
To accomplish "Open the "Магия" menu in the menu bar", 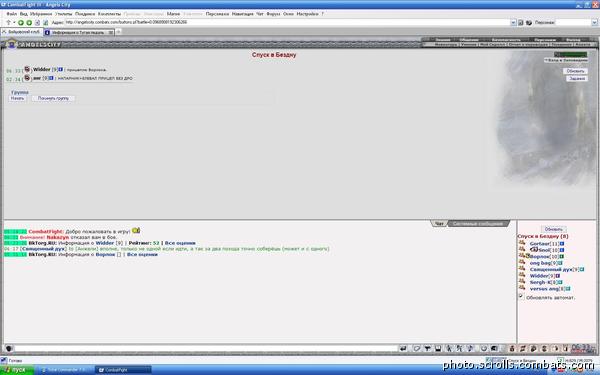I will [173, 14].
